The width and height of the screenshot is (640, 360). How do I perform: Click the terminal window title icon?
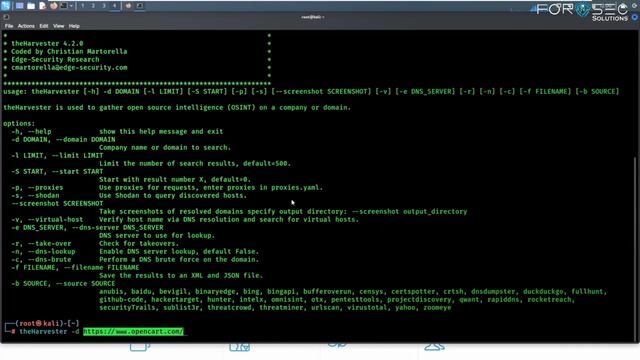point(6,17)
